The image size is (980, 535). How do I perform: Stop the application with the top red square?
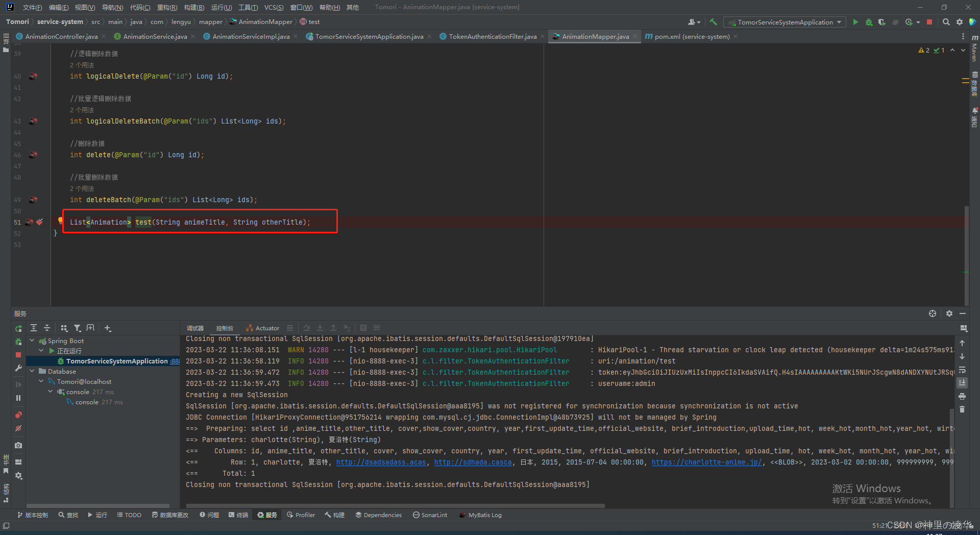929,22
